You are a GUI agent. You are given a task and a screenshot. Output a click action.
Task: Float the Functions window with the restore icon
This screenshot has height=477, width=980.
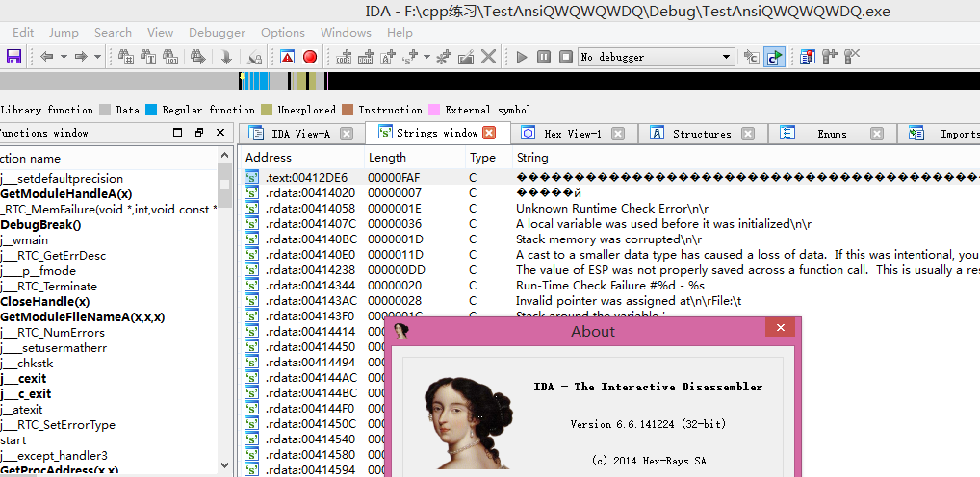[199, 133]
